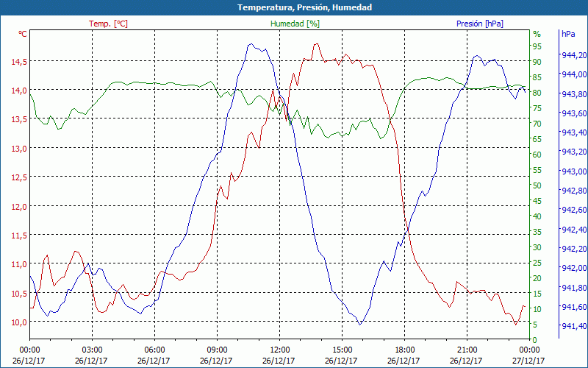Click the 942,40 pressure axis value
This screenshot has width=588, height=368.
pos(574,230)
